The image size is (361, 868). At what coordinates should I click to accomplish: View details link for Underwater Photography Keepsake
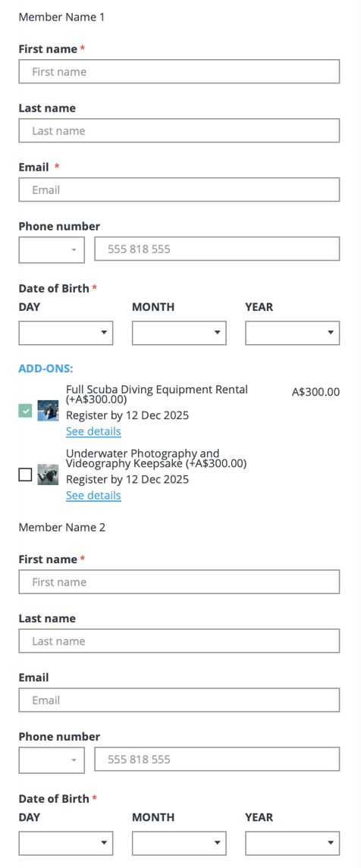pyautogui.click(x=93, y=495)
